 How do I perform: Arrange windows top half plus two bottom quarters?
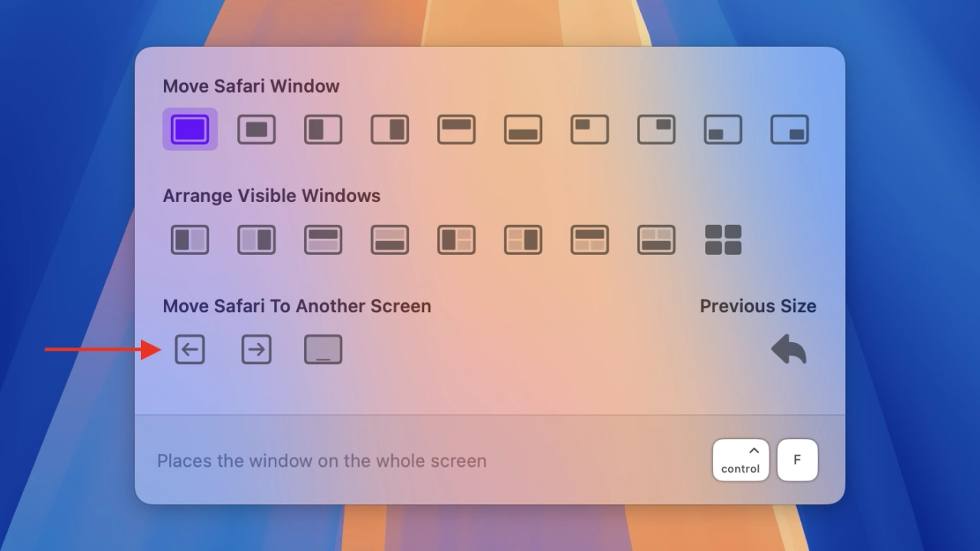point(590,240)
